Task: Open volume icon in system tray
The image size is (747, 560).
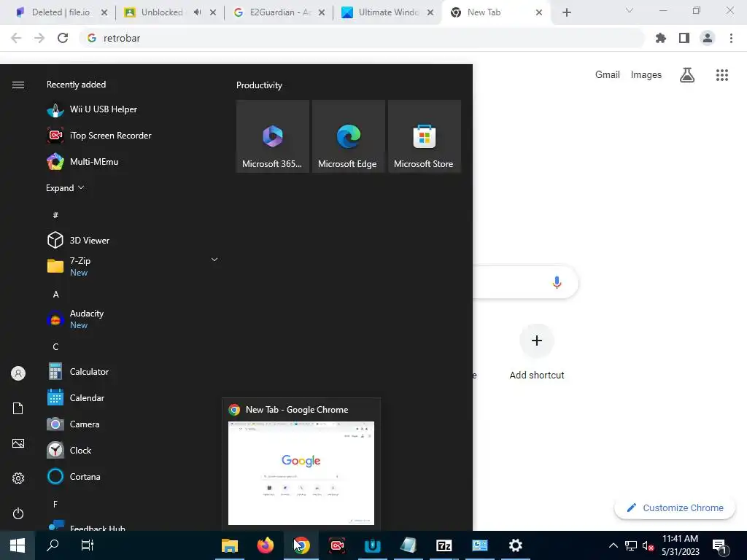Action: 648,545
